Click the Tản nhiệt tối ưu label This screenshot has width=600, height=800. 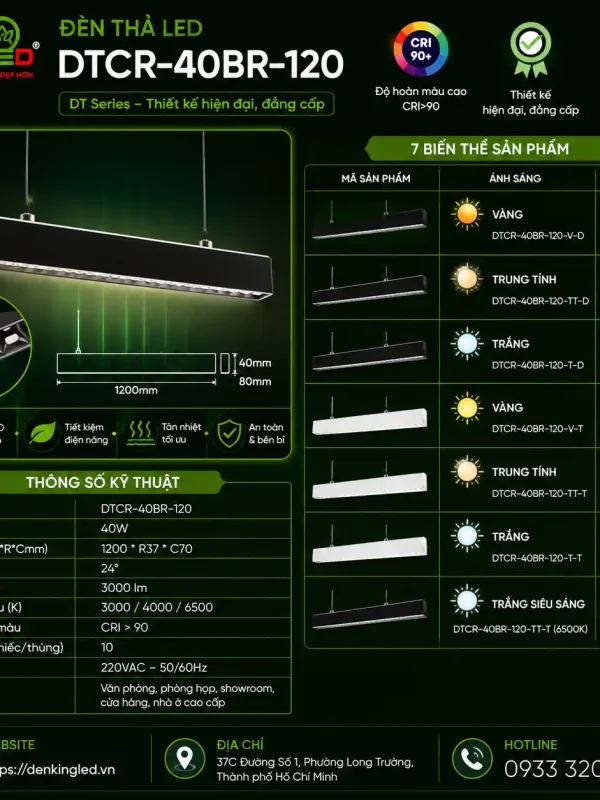coord(181,433)
